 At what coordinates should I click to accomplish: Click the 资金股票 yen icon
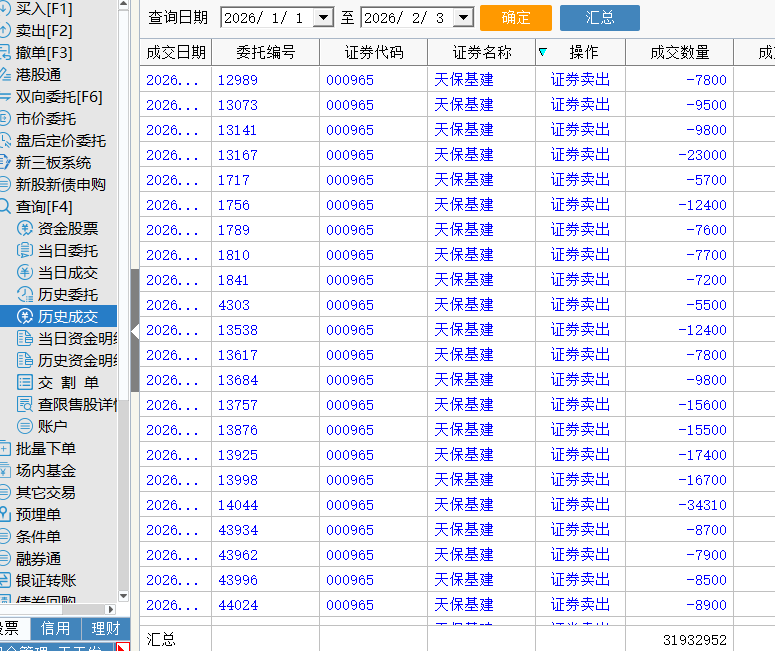[x=25, y=228]
